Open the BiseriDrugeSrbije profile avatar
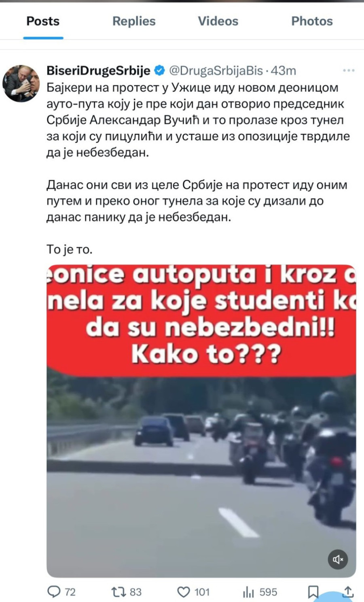Screen dimensions: 364x602 (21, 83)
